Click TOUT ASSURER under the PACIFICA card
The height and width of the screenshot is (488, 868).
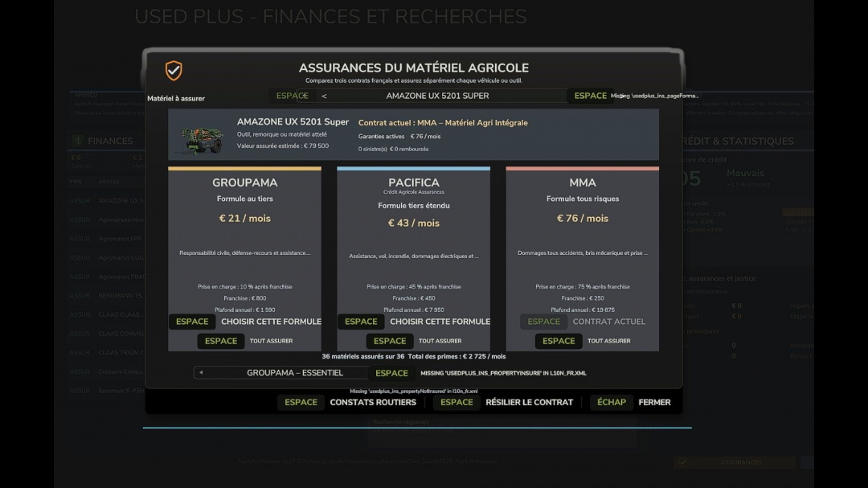414,341
